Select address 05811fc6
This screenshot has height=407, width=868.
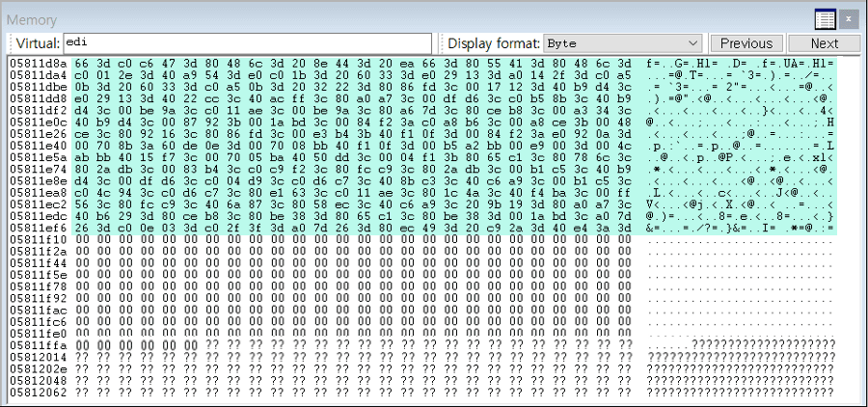[39, 322]
